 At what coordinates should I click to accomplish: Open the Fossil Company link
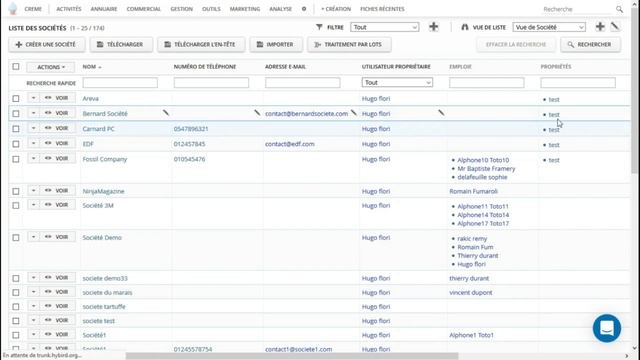click(104, 159)
